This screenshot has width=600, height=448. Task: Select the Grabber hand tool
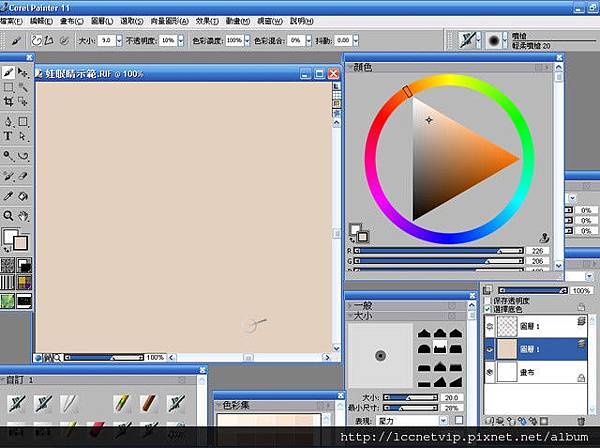[23, 216]
